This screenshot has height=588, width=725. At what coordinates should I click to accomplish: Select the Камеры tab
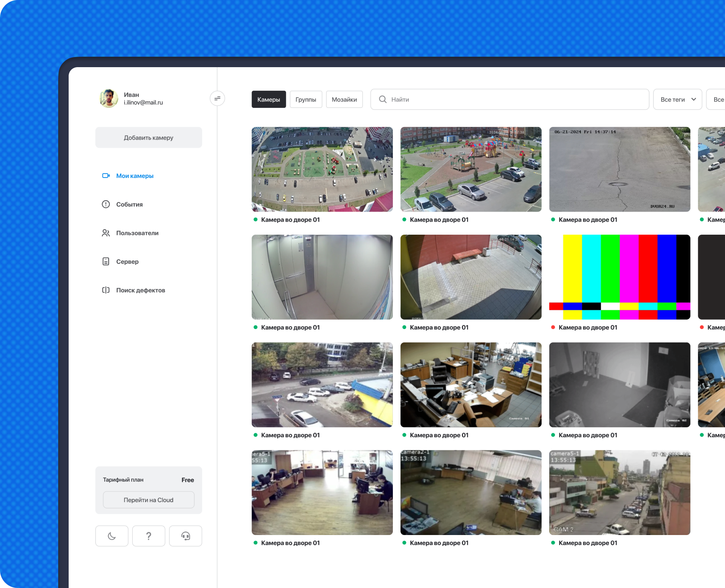(x=269, y=100)
